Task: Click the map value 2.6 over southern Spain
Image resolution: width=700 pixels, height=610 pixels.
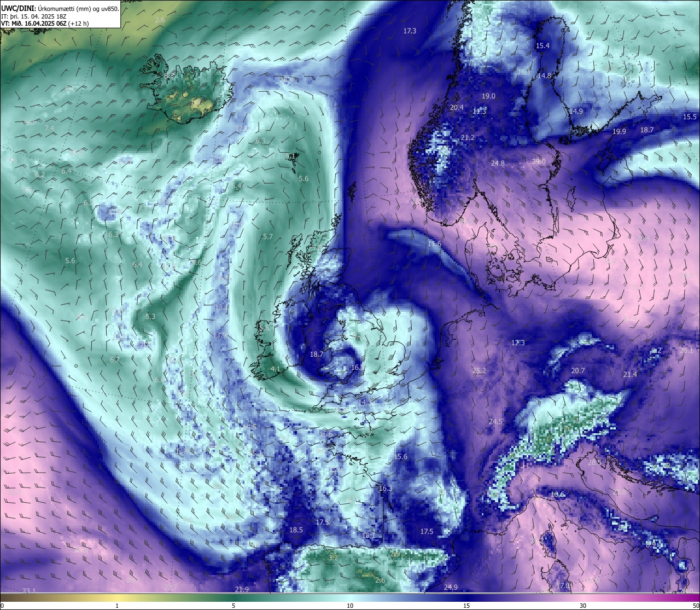Action: click(x=380, y=580)
